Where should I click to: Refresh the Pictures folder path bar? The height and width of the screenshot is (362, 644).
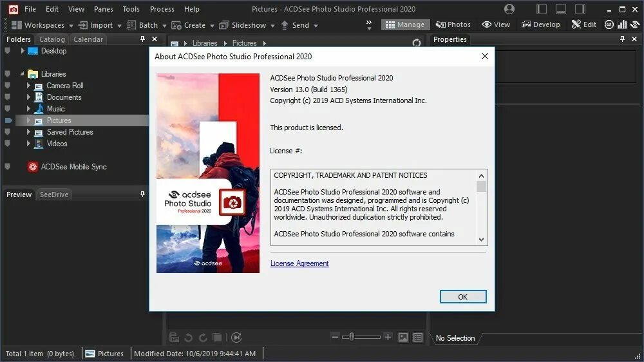(417, 43)
